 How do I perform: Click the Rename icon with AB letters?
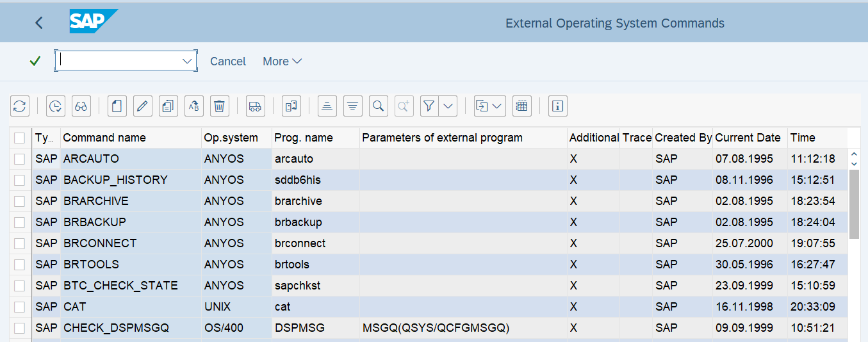pyautogui.click(x=194, y=106)
